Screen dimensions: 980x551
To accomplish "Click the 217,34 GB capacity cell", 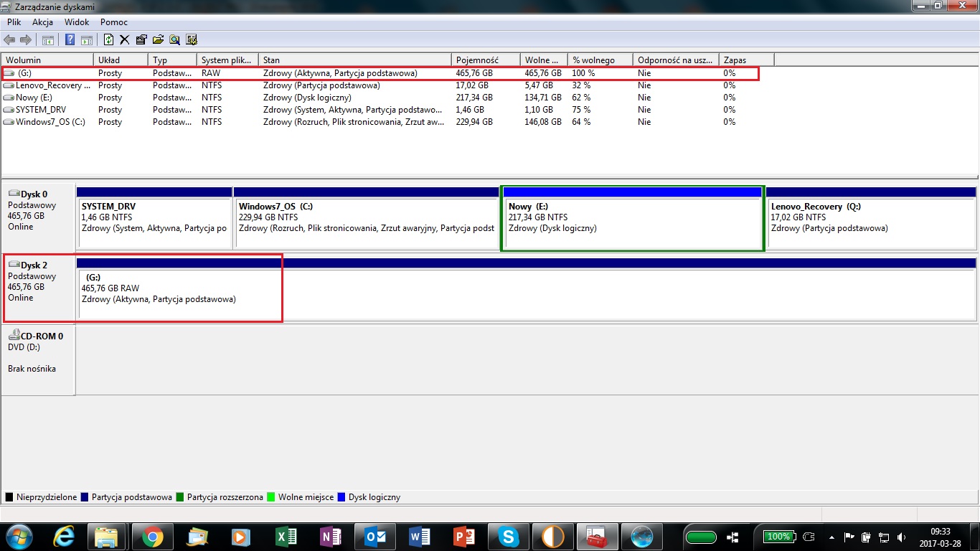I will tap(474, 98).
